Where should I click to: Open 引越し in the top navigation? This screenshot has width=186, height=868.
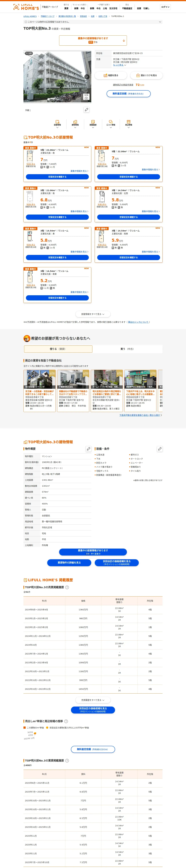pos(146,8)
